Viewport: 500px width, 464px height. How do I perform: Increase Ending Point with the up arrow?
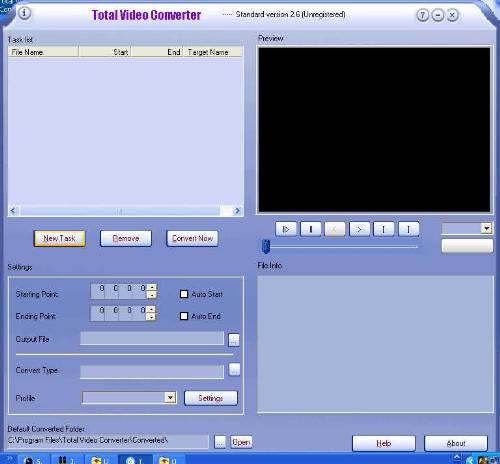click(152, 310)
